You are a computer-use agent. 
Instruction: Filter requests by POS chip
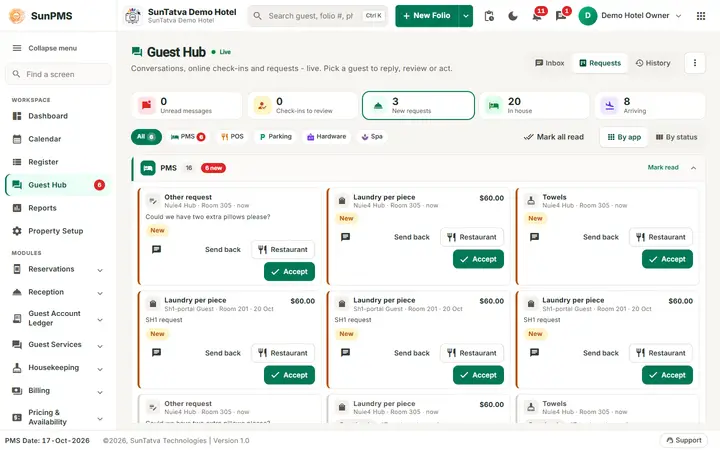pos(232,137)
